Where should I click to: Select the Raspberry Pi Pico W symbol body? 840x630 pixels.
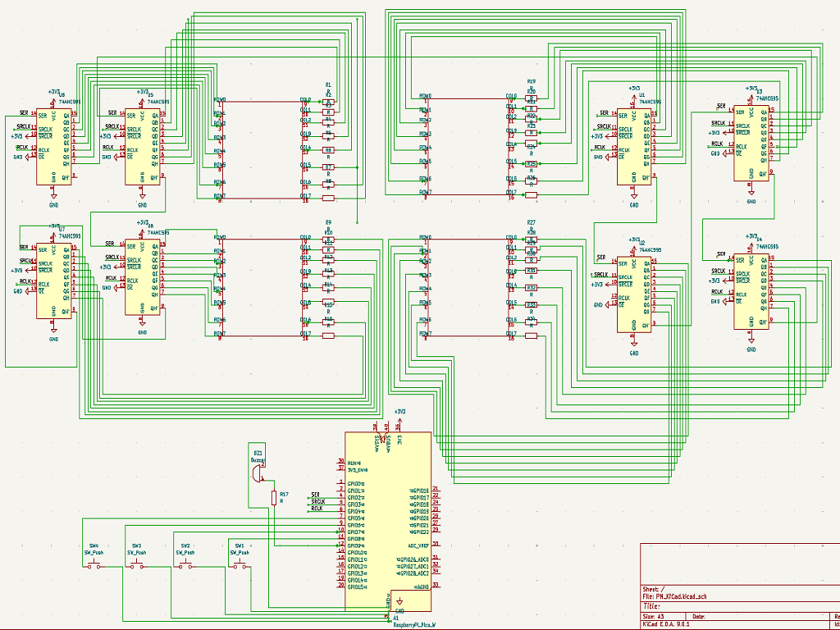click(388, 522)
